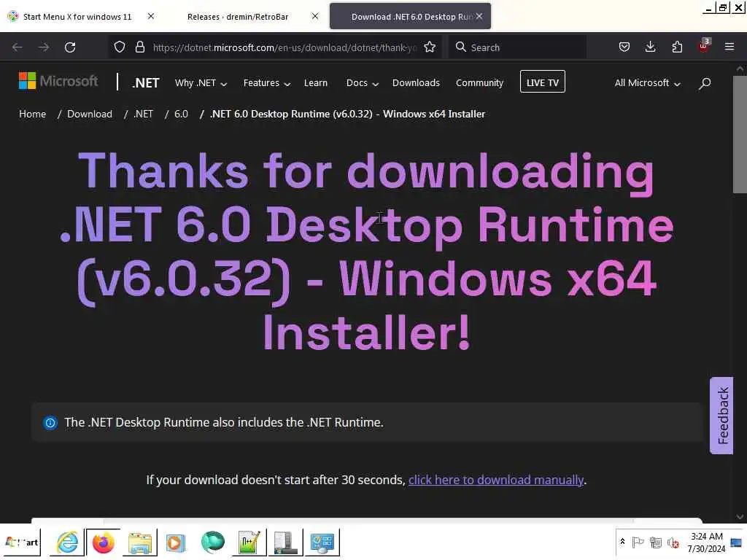
Task: Click the browser forward arrow
Action: coord(43,47)
